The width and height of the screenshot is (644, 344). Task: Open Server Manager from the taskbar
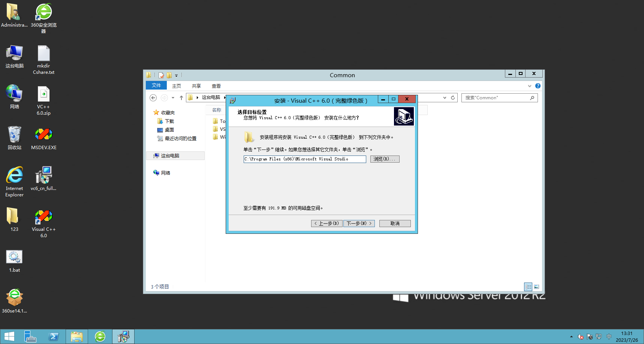(30, 337)
